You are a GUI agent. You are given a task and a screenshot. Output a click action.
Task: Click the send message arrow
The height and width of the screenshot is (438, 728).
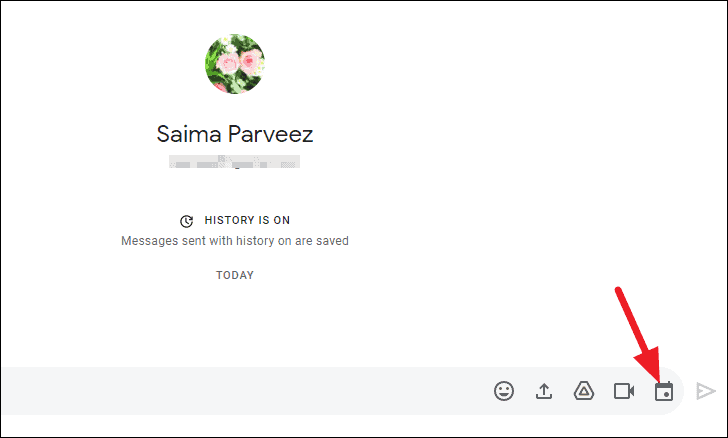point(705,391)
